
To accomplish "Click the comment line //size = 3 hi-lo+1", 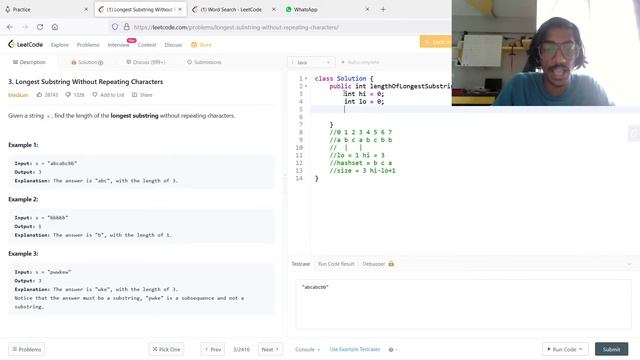I will [x=362, y=171].
